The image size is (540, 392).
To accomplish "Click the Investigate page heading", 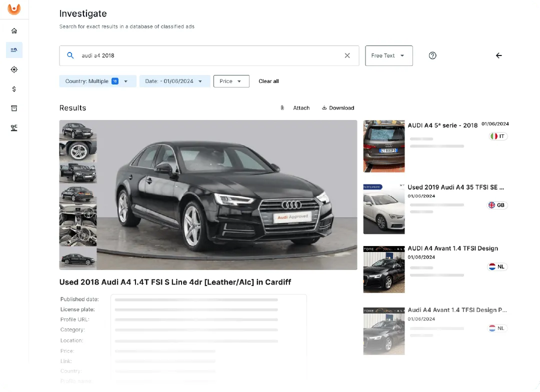I will click(83, 13).
